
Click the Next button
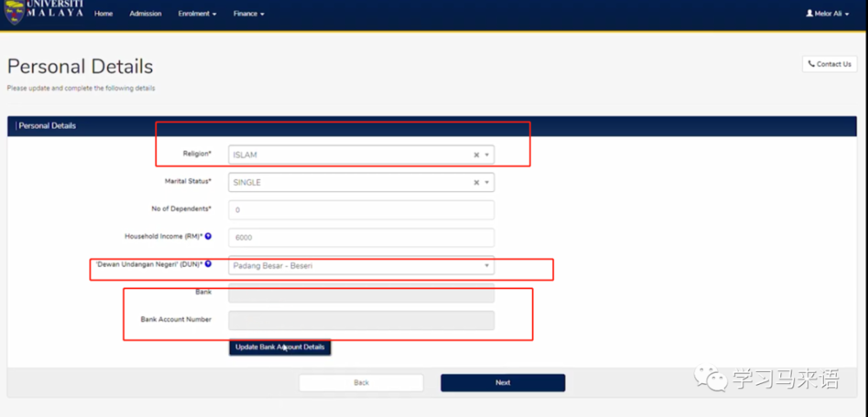503,383
